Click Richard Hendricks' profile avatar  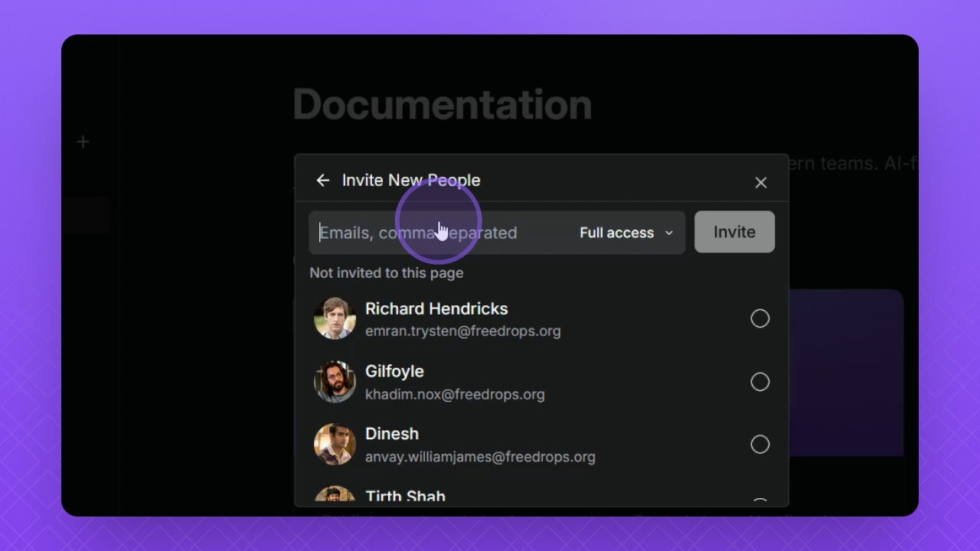click(x=335, y=318)
